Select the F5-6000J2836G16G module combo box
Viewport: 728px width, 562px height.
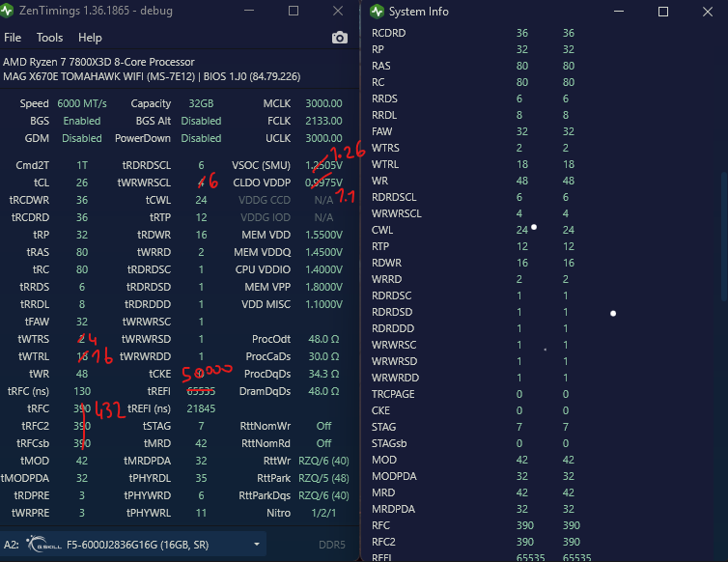coord(133,545)
